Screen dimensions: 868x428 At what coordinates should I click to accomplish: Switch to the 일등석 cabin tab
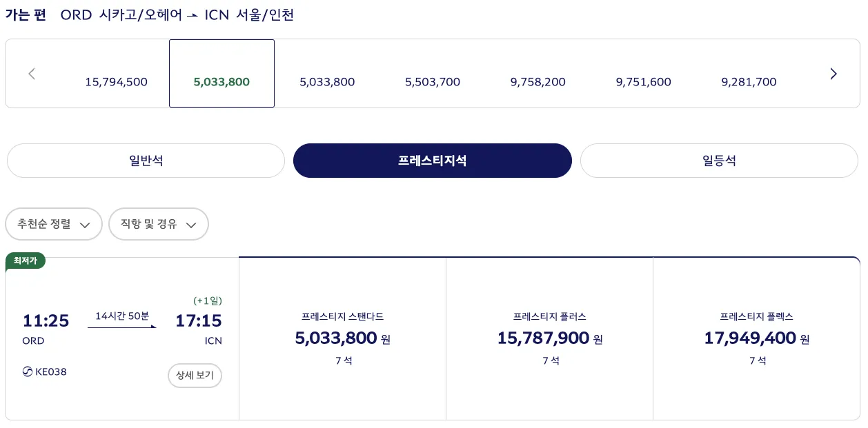pos(719,161)
